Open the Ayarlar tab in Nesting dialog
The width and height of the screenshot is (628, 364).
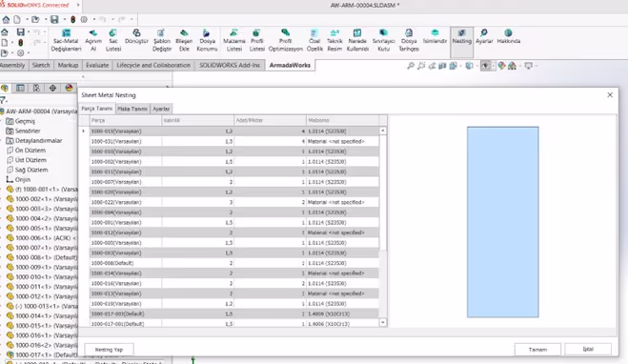coord(161,109)
